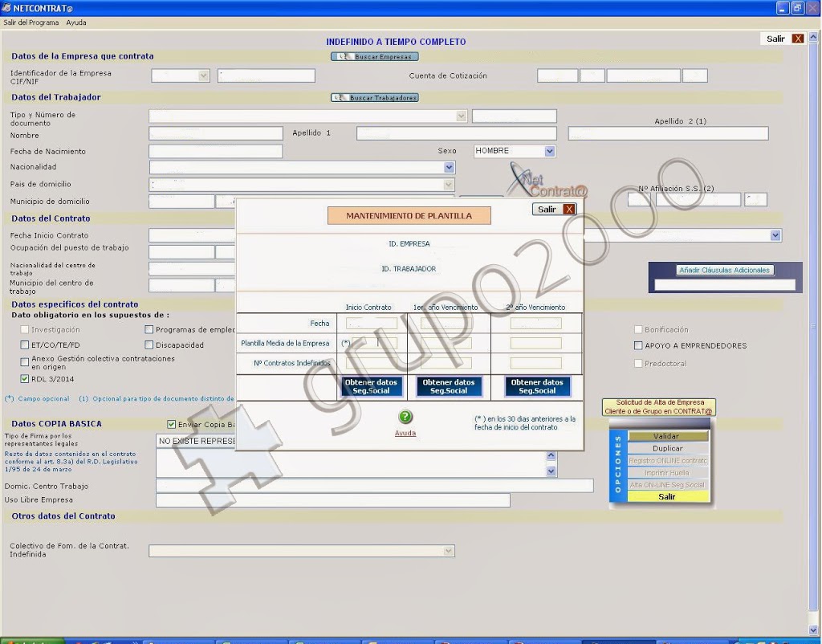Click Nº Contratos Indefinidos field under 2º año

535,363
